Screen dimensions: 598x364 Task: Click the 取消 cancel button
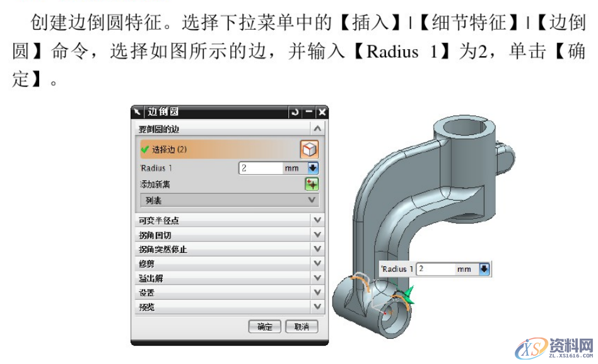(x=302, y=326)
